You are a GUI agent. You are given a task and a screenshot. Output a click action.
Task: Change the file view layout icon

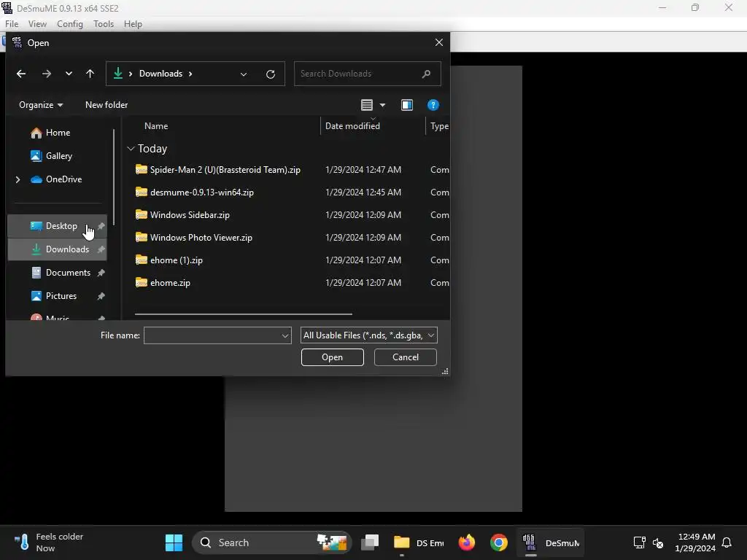[367, 105]
